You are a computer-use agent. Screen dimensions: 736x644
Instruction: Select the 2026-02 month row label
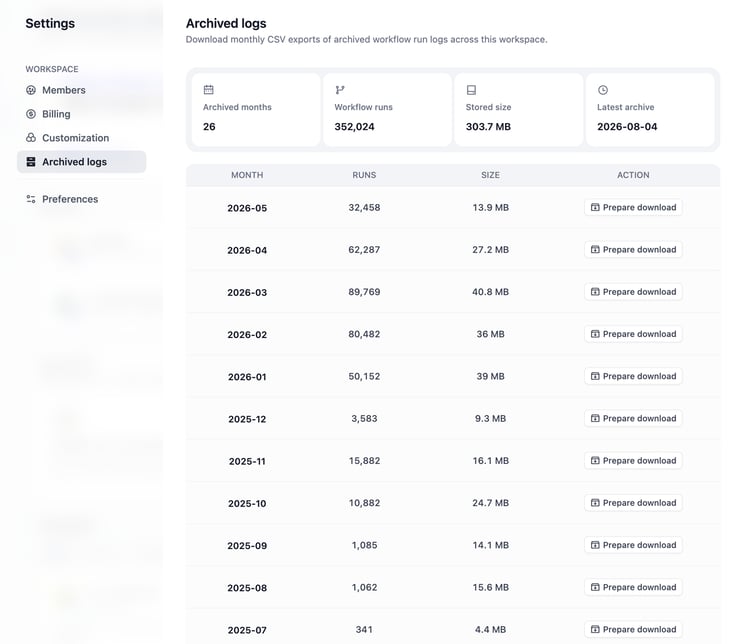[247, 335]
